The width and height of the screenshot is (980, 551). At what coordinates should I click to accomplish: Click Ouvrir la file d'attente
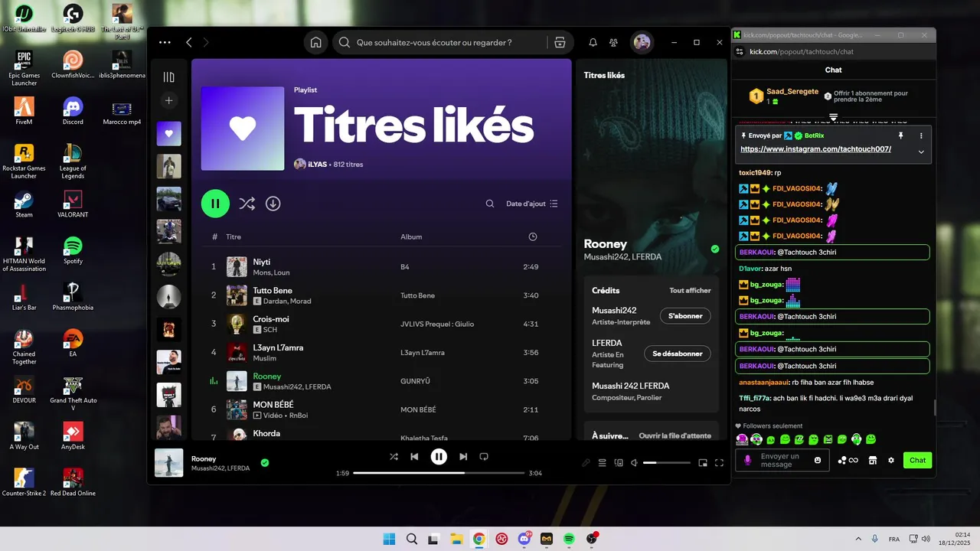coord(675,435)
